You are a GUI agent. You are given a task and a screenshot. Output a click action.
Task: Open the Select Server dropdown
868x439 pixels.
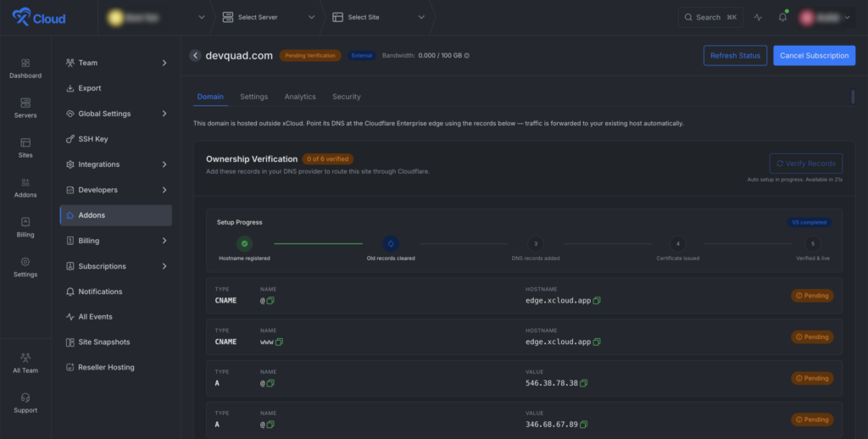(268, 17)
